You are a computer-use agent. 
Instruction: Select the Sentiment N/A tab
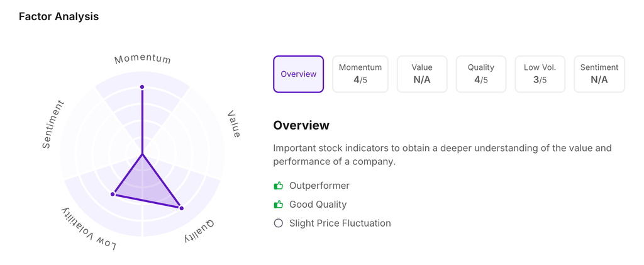click(x=599, y=74)
